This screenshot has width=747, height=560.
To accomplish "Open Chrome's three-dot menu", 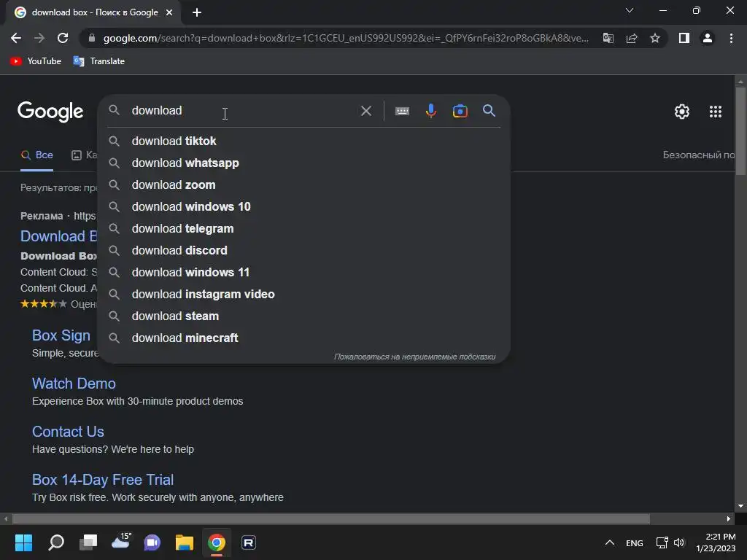I will (x=731, y=38).
